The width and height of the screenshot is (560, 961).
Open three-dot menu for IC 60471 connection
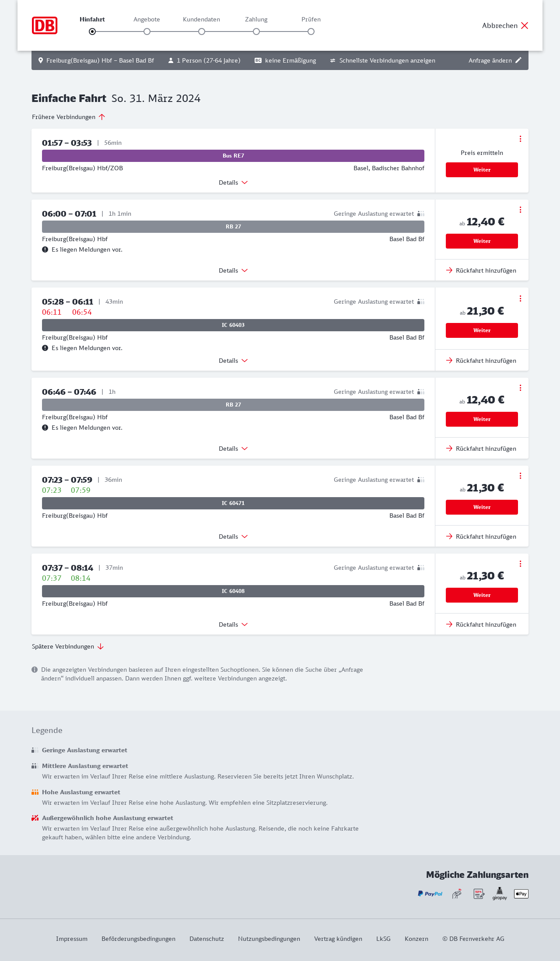[x=520, y=476]
